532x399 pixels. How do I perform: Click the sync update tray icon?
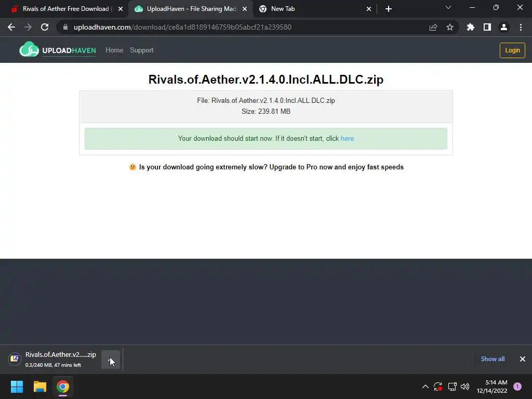[437, 387]
